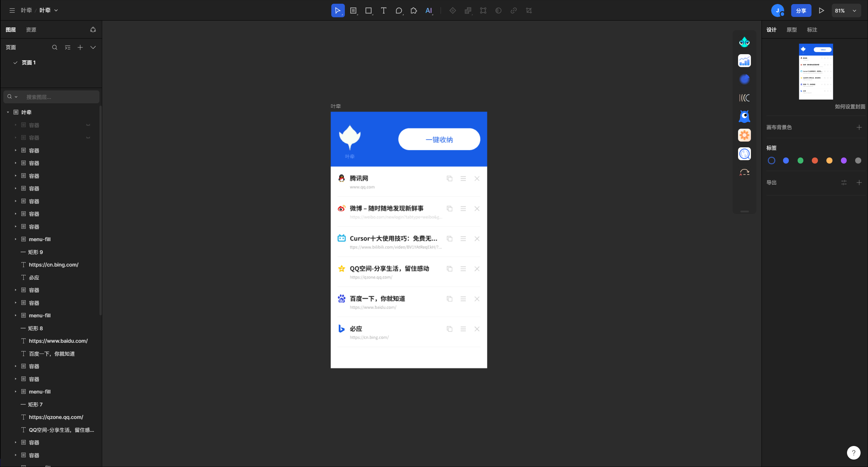868x467 pixels.
Task: Switch to the 资源 tab
Action: point(31,30)
